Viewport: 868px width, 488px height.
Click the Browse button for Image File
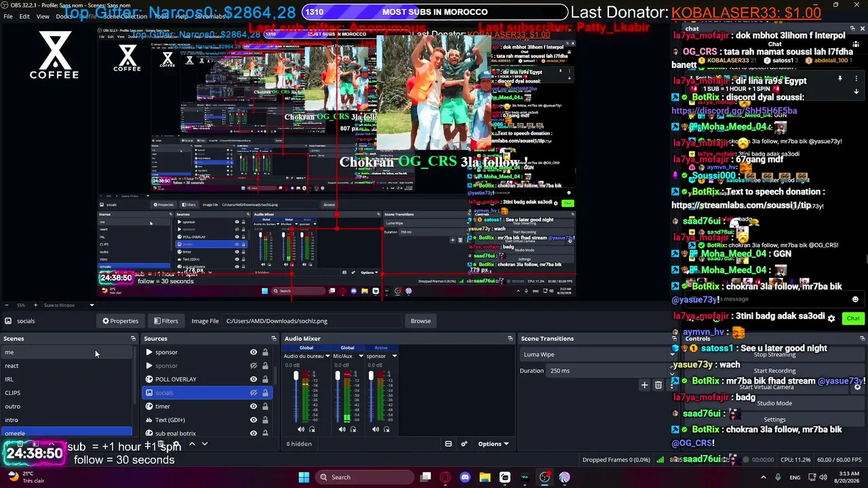pyautogui.click(x=420, y=321)
